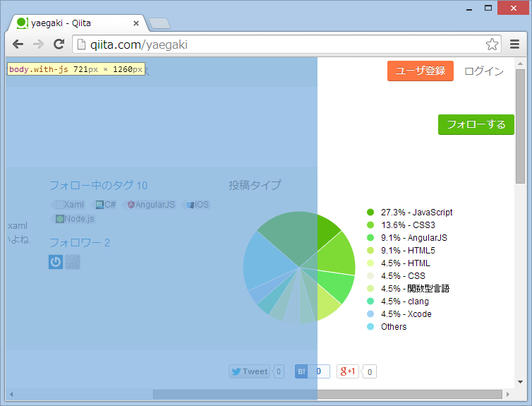Open the C# tag
This screenshot has height=406, width=532.
coord(104,205)
